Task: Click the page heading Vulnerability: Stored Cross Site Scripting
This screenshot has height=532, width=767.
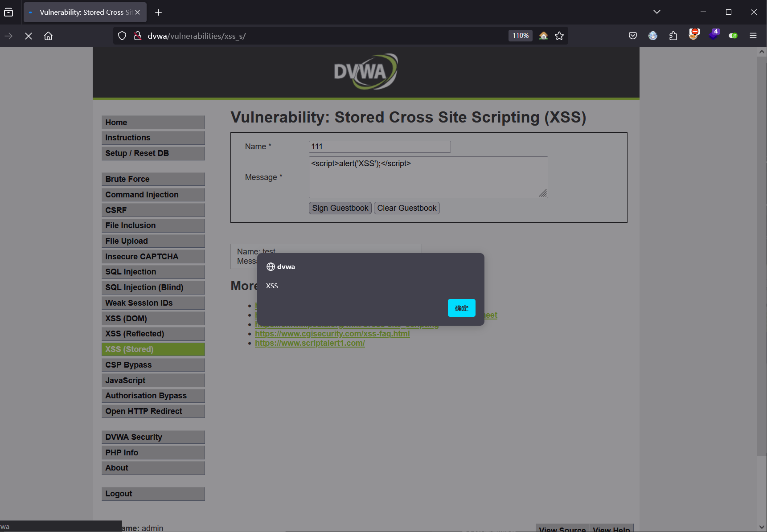Action: pos(408,117)
